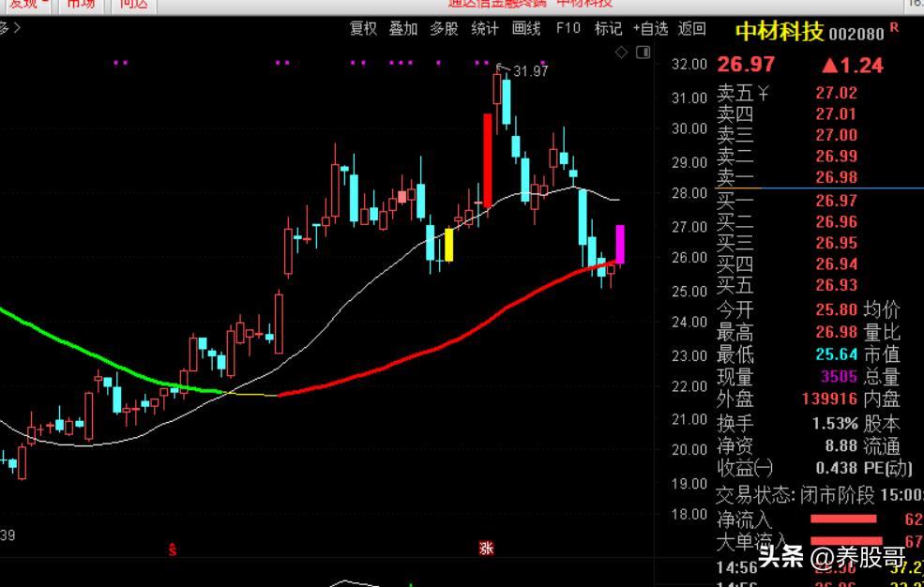The image size is (924, 587).
Task: Click the 内盘 label
Action: pyautogui.click(x=882, y=399)
